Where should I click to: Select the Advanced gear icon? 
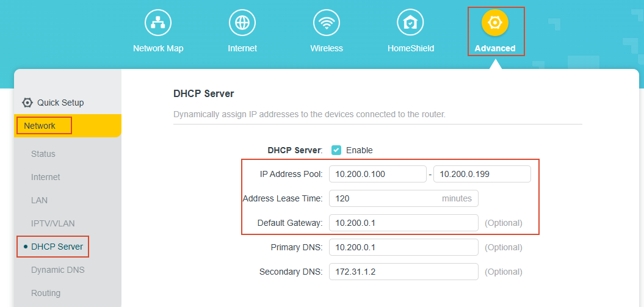[495, 23]
